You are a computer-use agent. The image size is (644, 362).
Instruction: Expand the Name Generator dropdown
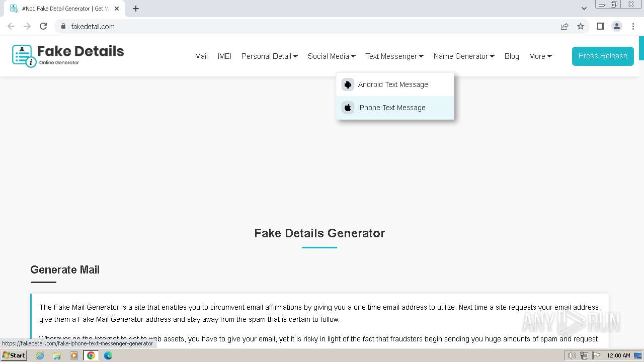(464, 56)
